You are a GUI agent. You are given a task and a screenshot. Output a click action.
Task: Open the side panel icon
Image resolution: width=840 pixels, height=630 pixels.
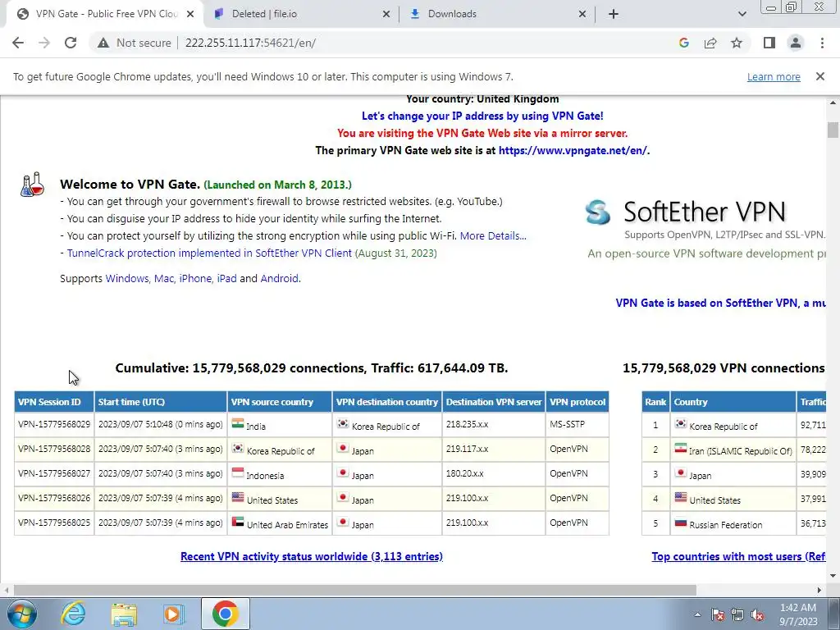pos(769,43)
